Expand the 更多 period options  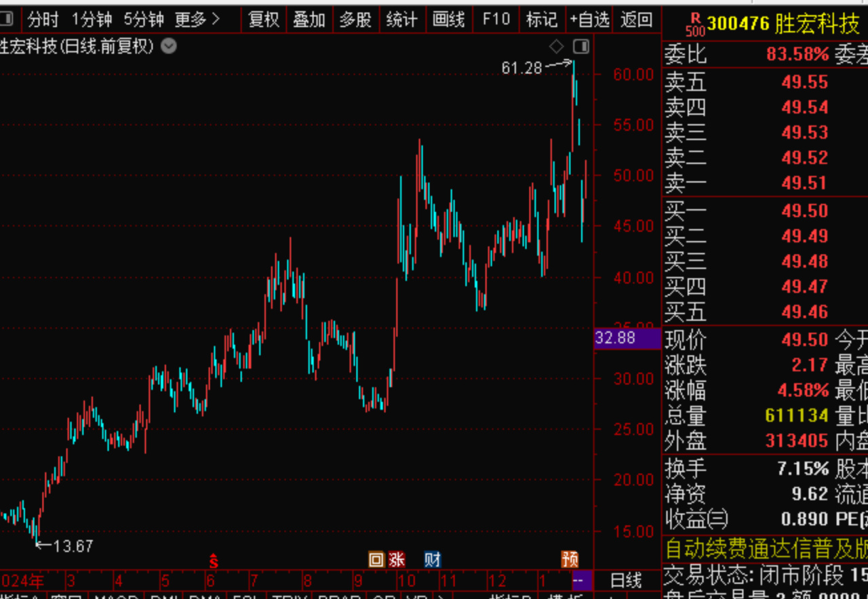coord(197,20)
